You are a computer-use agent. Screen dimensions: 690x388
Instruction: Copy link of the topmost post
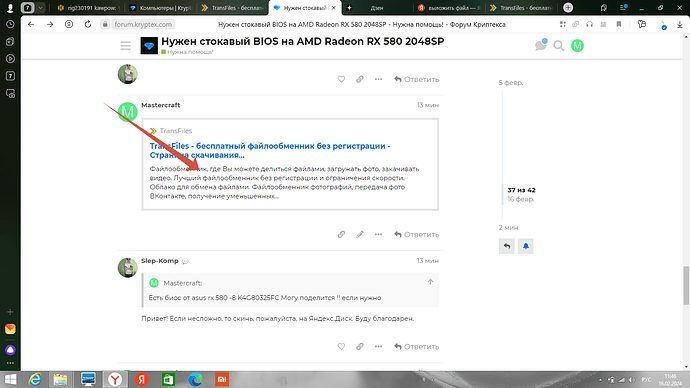point(360,79)
